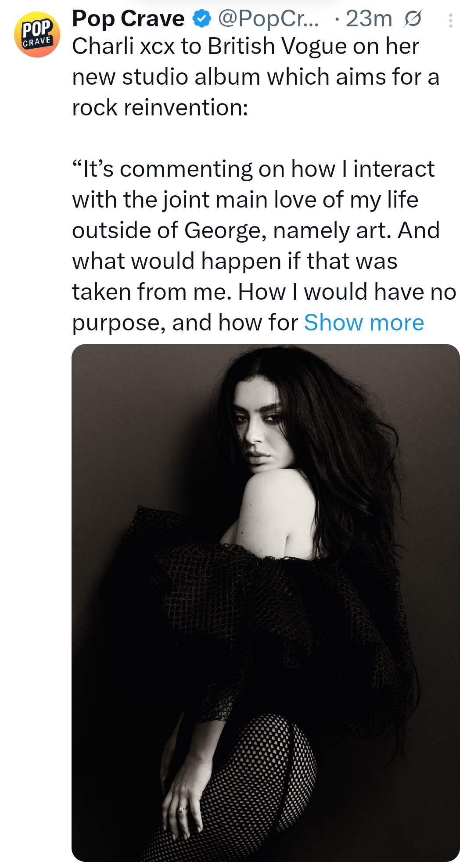
Task: Click the word "POP" in the avatar logo
Action: click(x=37, y=30)
